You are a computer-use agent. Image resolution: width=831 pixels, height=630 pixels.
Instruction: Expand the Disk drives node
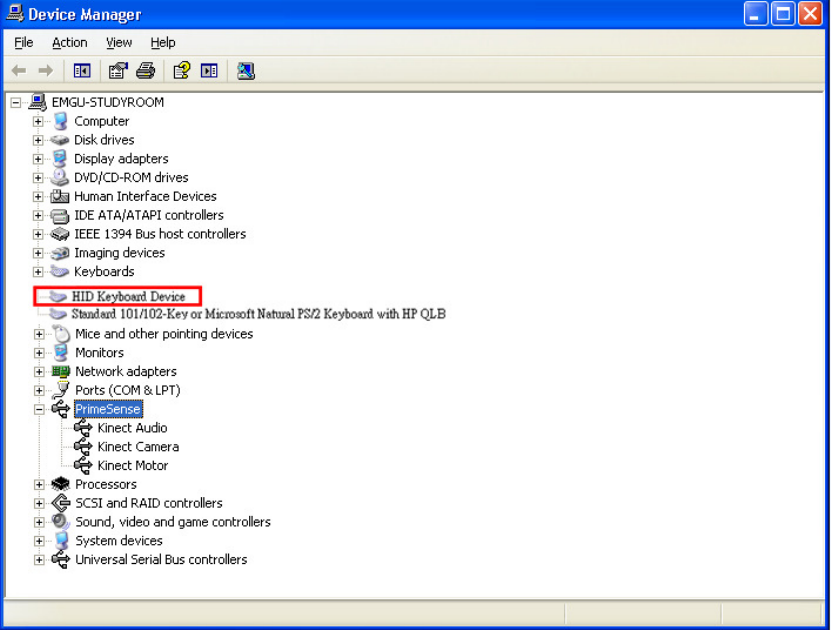point(38,140)
